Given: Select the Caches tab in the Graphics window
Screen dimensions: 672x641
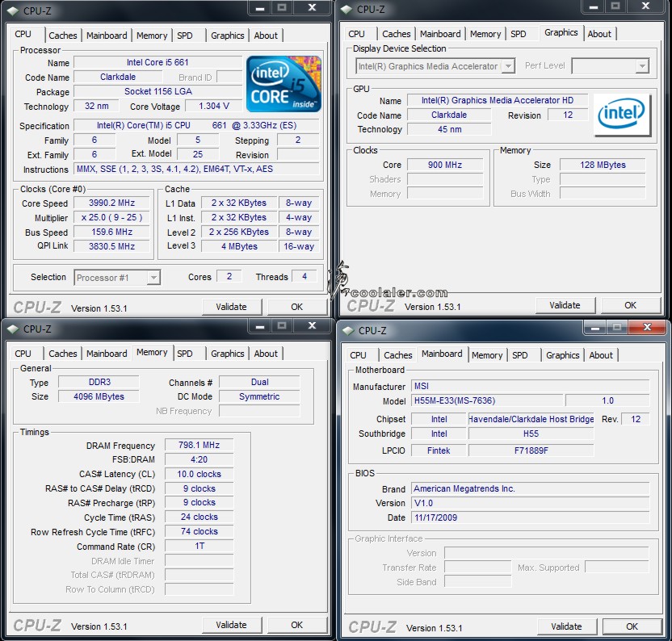Looking at the screenshot, I should pyautogui.click(x=396, y=34).
